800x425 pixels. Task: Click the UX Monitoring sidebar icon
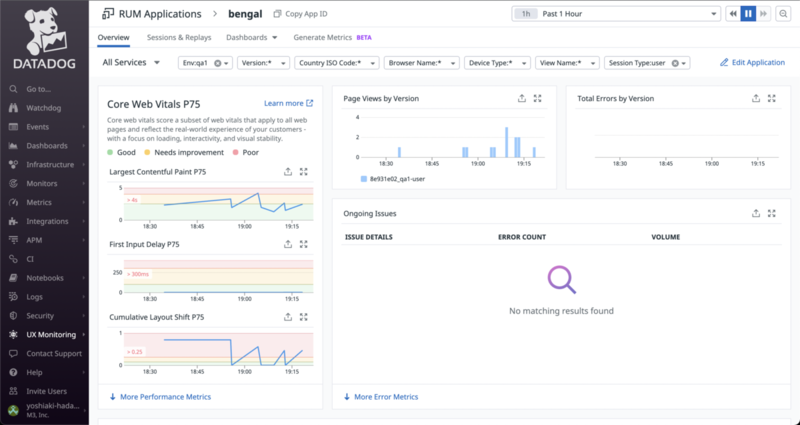13,334
